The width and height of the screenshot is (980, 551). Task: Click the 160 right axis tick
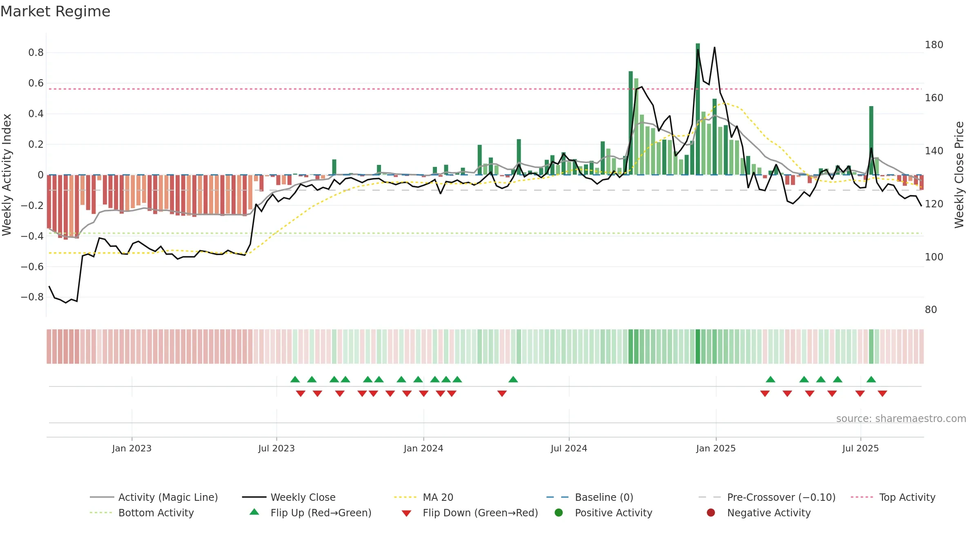coord(934,98)
